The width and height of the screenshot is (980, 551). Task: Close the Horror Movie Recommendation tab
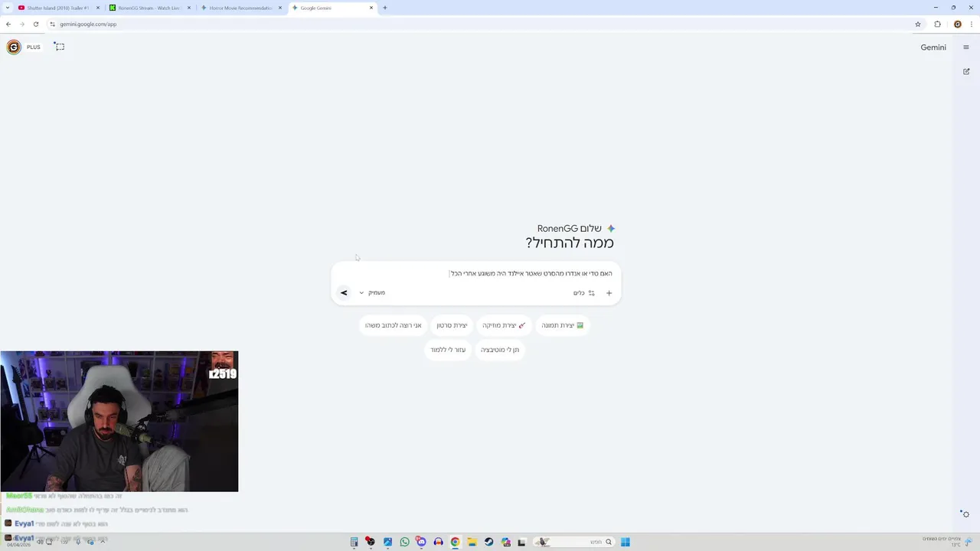[280, 8]
